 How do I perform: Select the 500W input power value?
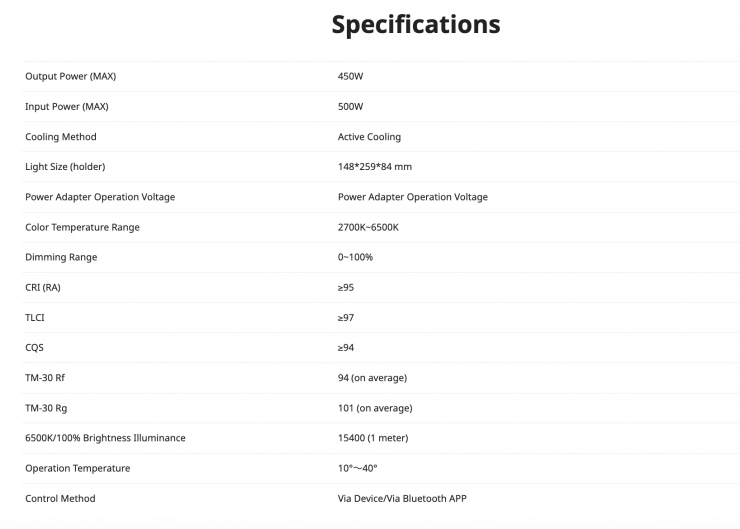point(350,106)
